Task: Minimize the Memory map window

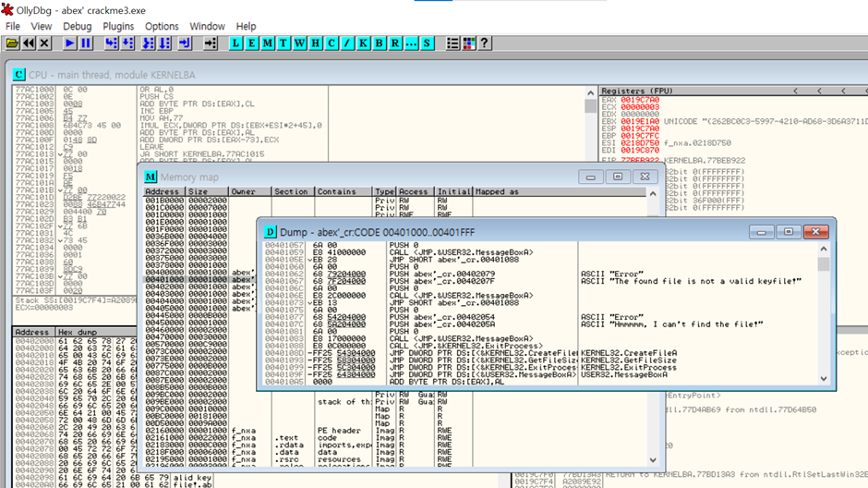Action: [591, 177]
